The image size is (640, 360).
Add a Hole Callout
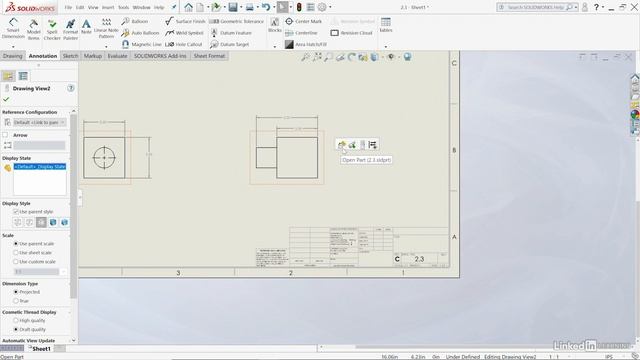tap(184, 44)
